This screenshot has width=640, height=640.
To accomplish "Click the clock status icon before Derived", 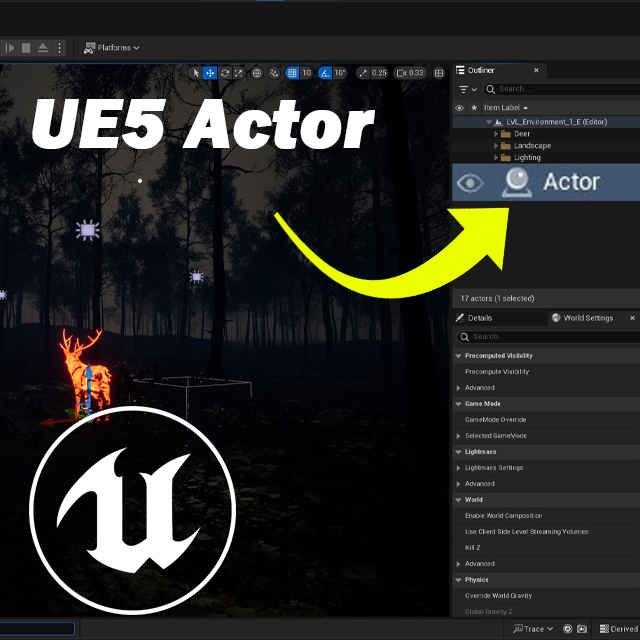I will 582,629.
